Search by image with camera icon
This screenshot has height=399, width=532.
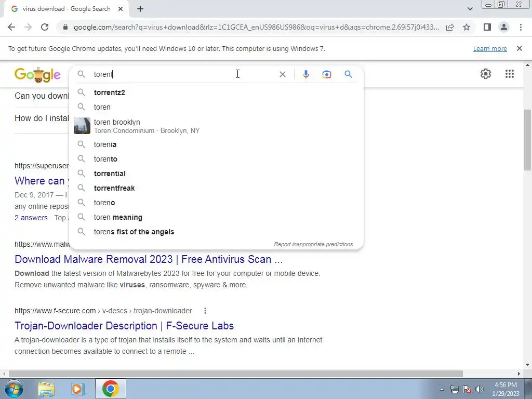326,74
